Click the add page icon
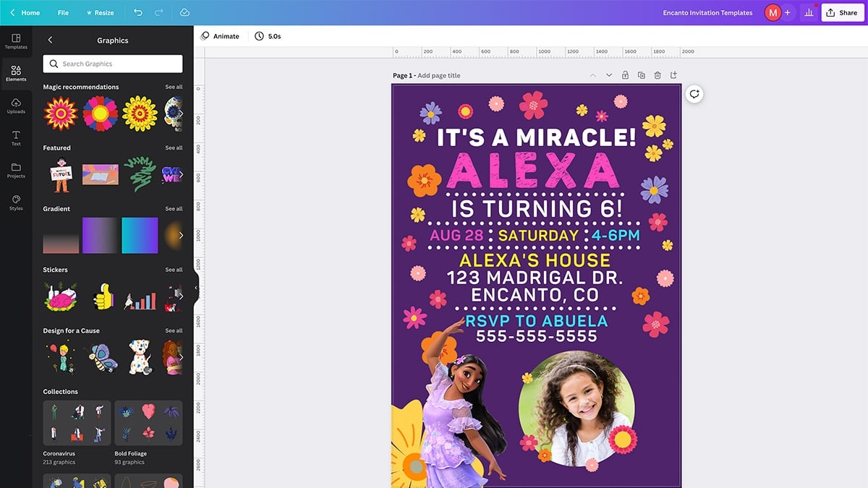868x488 pixels. pos(673,75)
